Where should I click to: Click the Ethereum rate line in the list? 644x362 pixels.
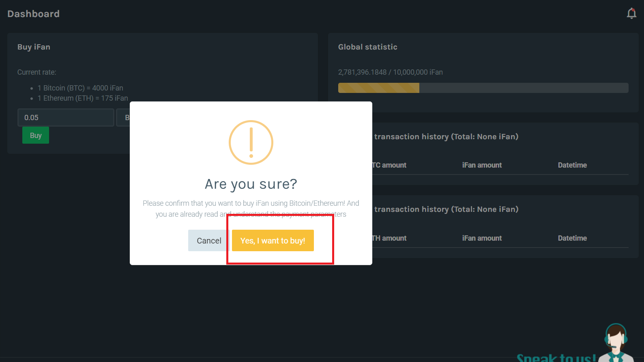(x=83, y=98)
